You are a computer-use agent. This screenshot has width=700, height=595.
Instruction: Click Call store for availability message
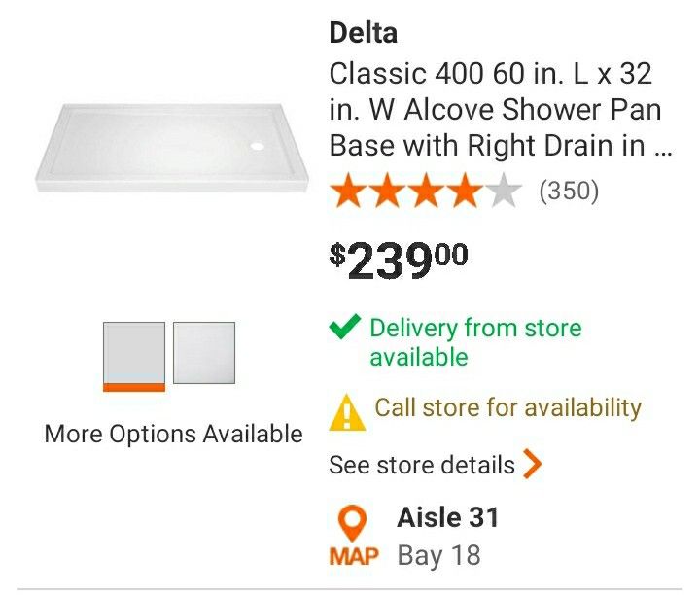[507, 407]
